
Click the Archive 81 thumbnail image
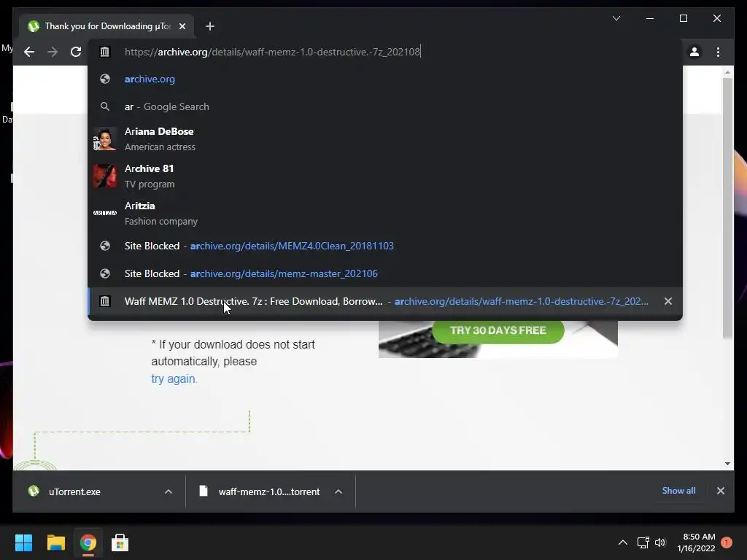105,176
